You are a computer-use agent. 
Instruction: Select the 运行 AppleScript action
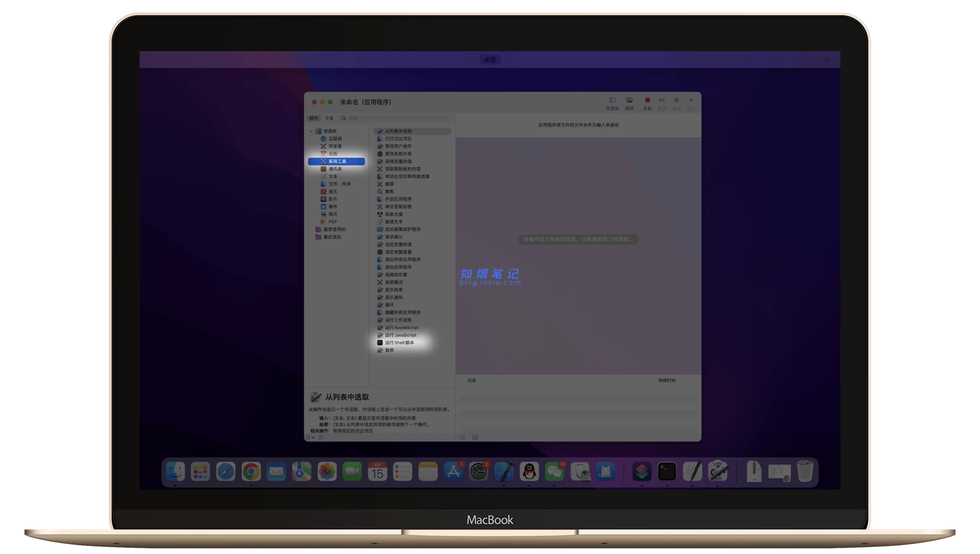pyautogui.click(x=401, y=327)
